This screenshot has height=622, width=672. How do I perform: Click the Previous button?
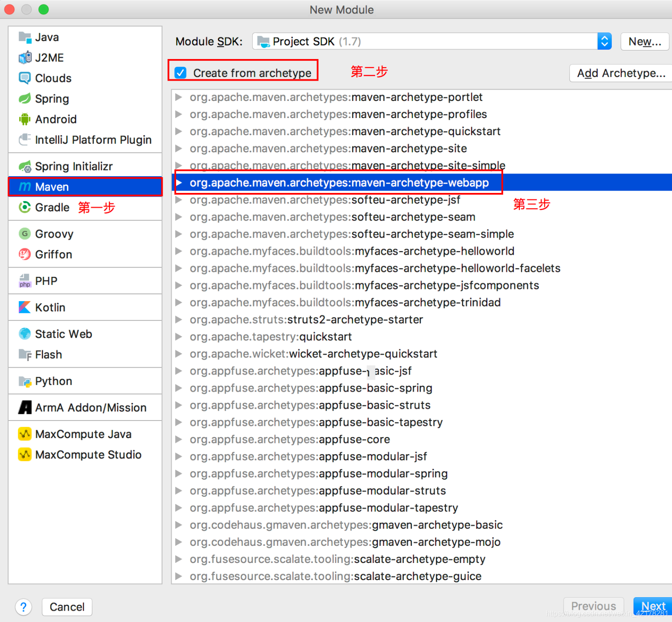(x=593, y=606)
